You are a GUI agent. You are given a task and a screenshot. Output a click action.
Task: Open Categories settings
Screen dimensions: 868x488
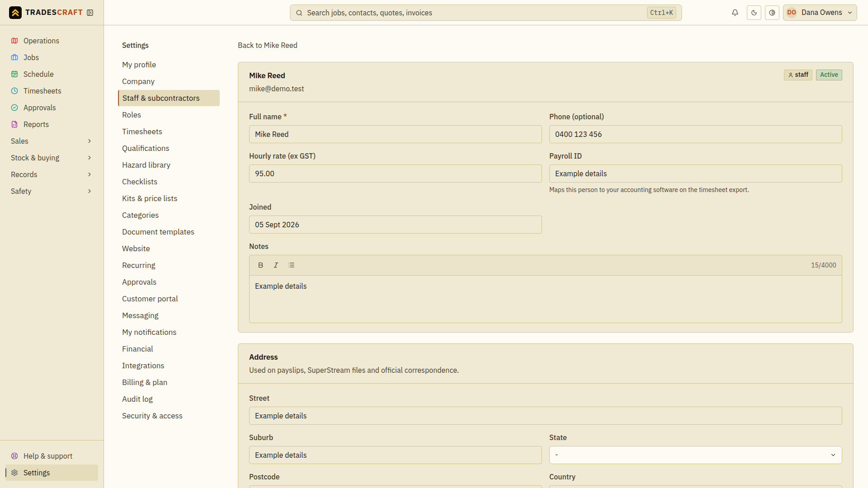(x=169, y=215)
